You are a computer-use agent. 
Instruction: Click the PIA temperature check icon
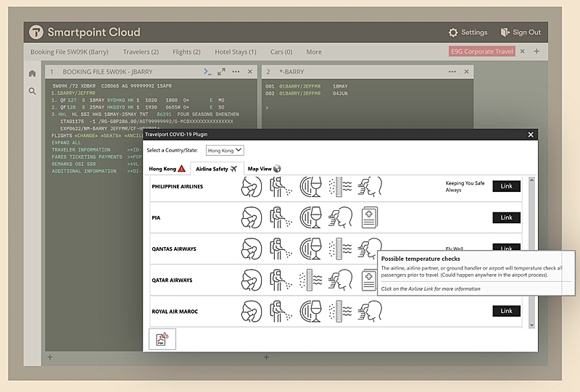340,217
